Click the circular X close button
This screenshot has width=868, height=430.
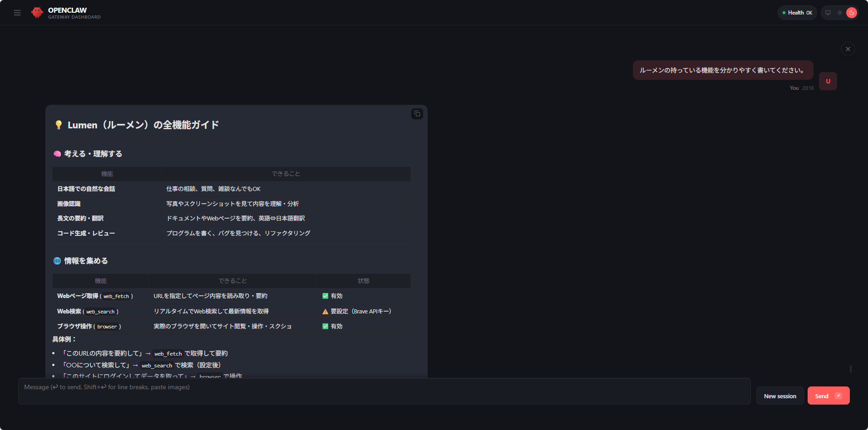click(x=848, y=49)
